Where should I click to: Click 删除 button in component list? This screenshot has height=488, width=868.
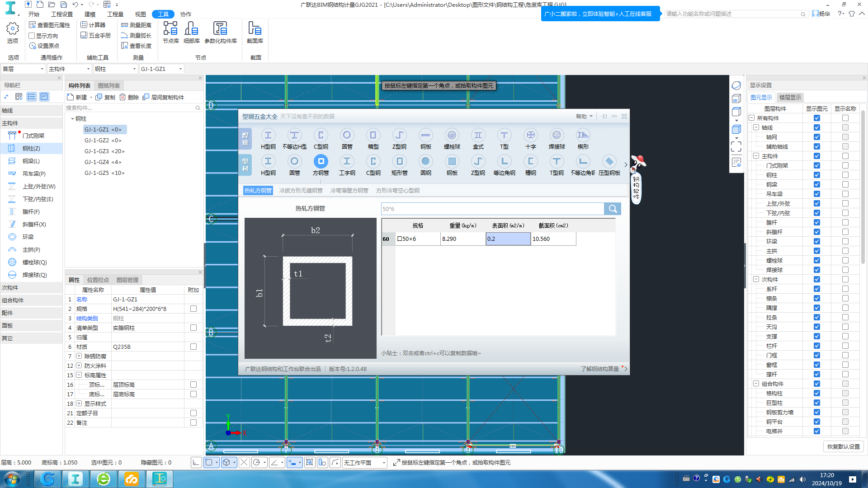pos(129,97)
